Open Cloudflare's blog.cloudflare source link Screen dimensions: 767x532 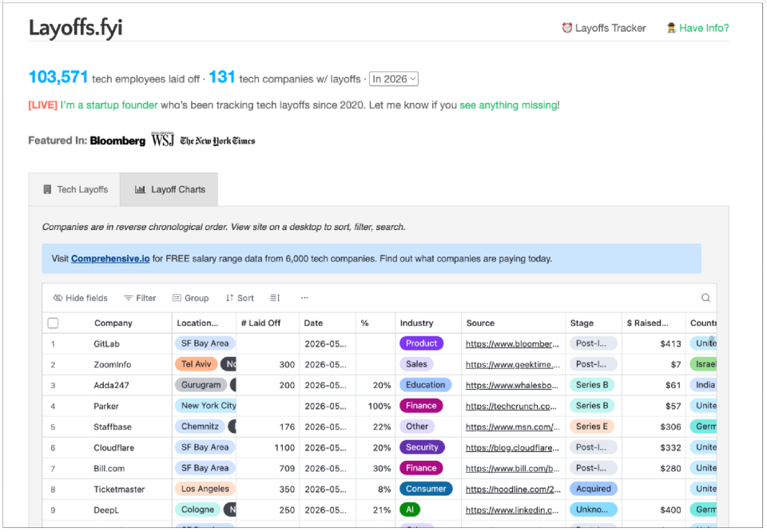click(511, 447)
